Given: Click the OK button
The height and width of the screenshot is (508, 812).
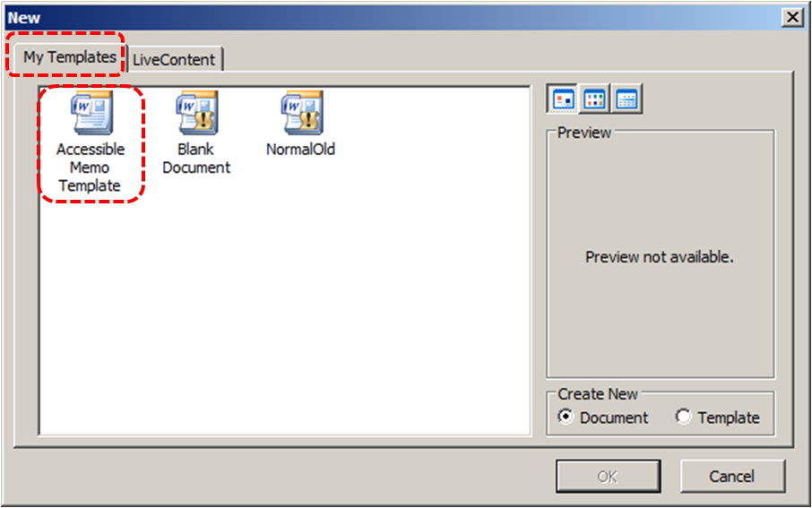Looking at the screenshot, I should [608, 476].
